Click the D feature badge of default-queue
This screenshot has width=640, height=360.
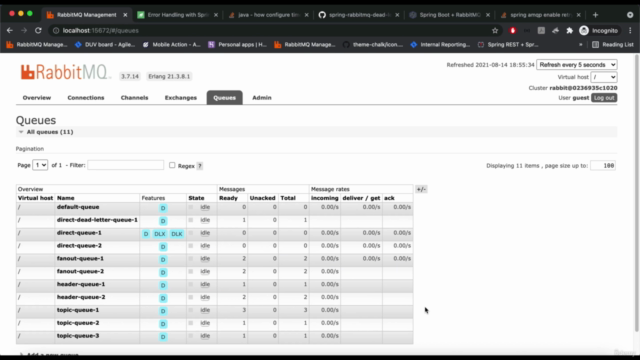(x=163, y=208)
